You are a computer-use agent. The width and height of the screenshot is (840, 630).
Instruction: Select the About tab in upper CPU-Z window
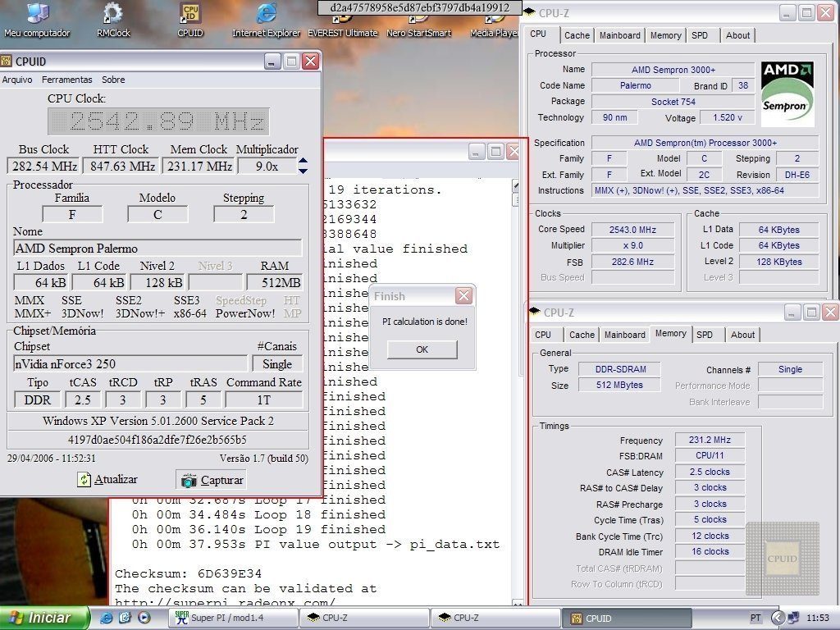[737, 35]
